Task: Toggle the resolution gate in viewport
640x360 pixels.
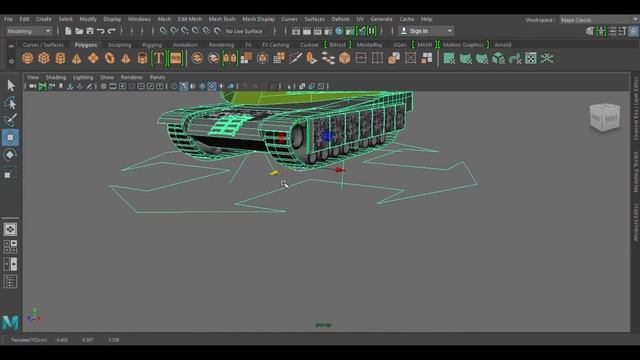Action: (122, 86)
